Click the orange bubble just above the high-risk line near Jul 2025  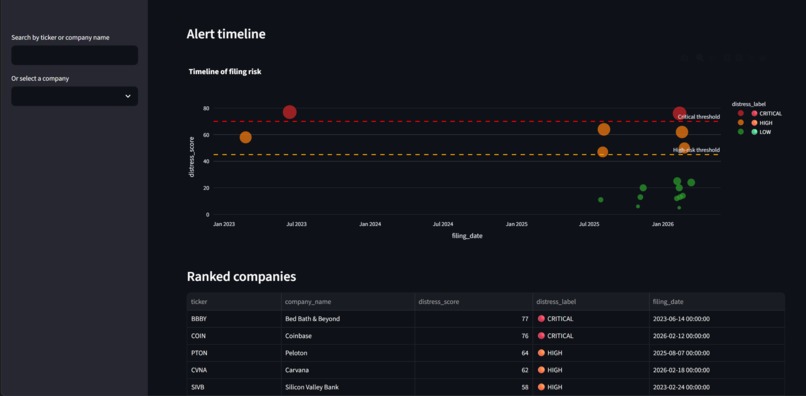click(x=603, y=152)
